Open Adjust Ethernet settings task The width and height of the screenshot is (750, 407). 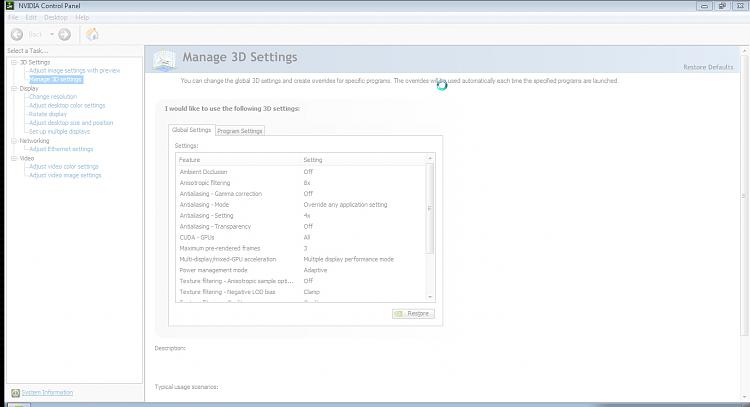click(x=61, y=149)
